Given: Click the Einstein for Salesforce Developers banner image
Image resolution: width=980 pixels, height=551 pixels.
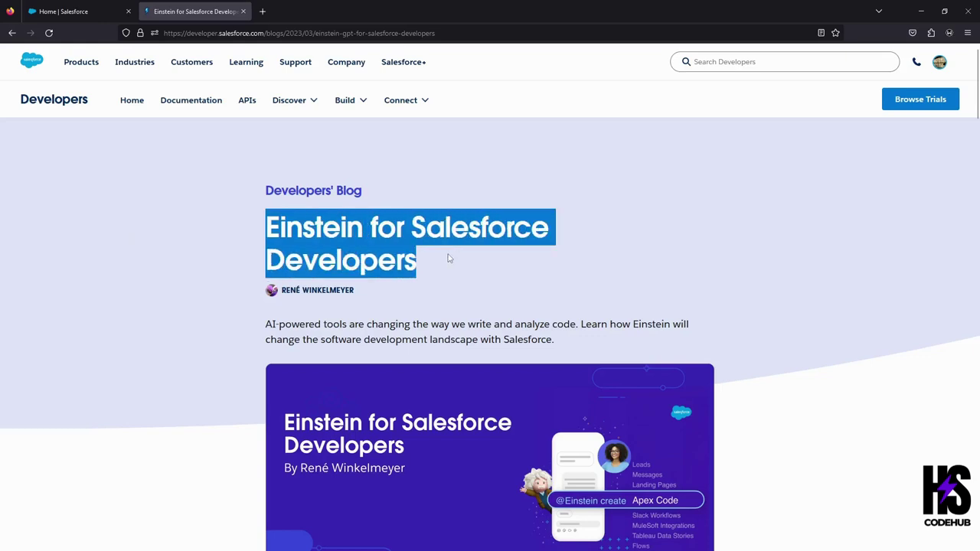Looking at the screenshot, I should click(490, 457).
